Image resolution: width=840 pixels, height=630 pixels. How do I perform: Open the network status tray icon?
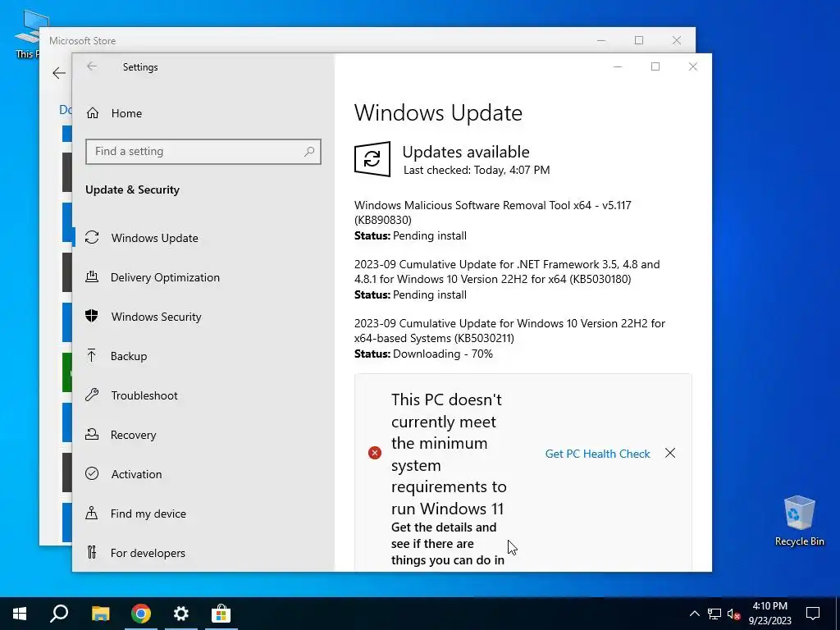(x=714, y=614)
